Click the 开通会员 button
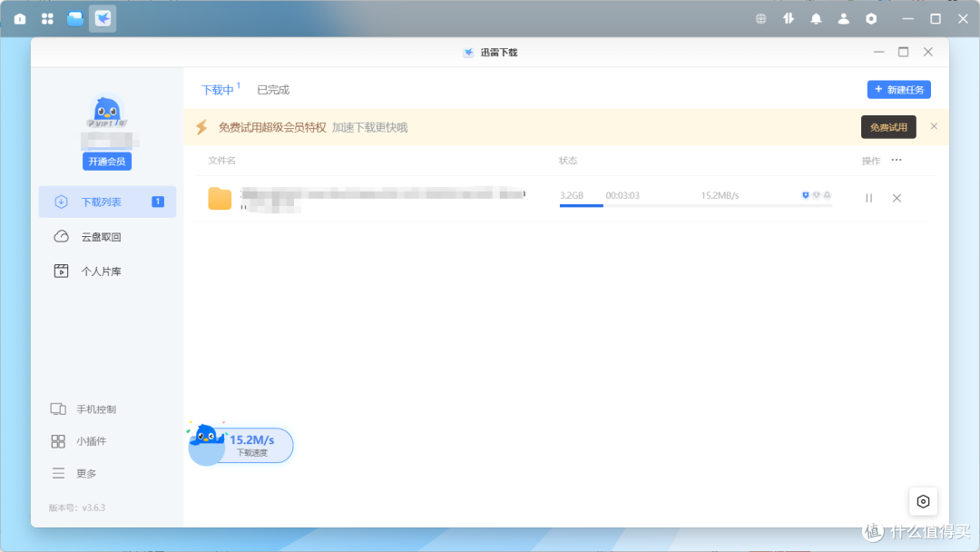This screenshot has width=980, height=552. tap(107, 162)
